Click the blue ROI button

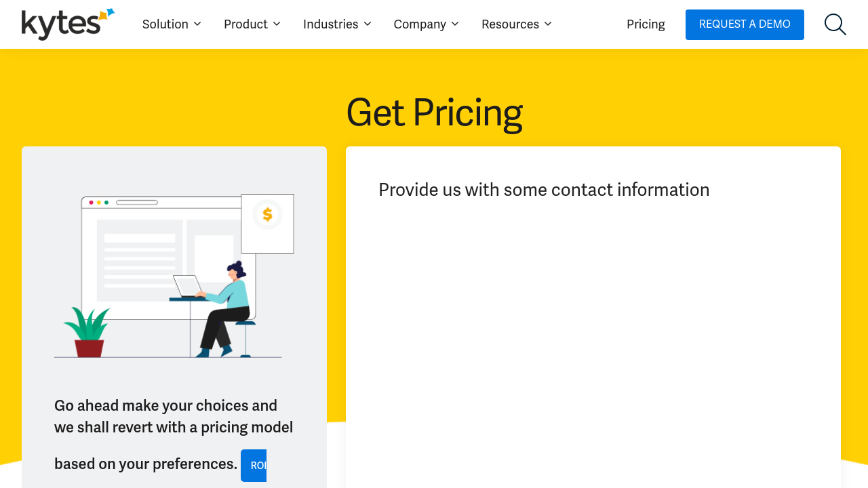(254, 466)
